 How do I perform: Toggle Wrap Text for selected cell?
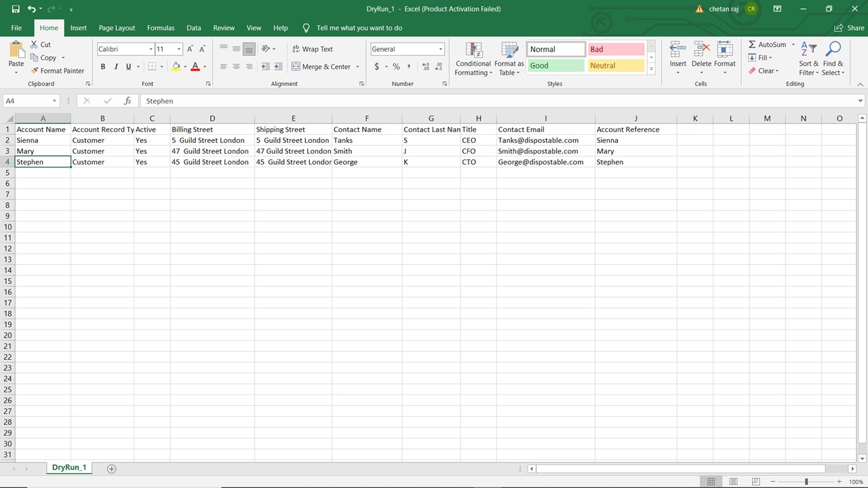312,49
